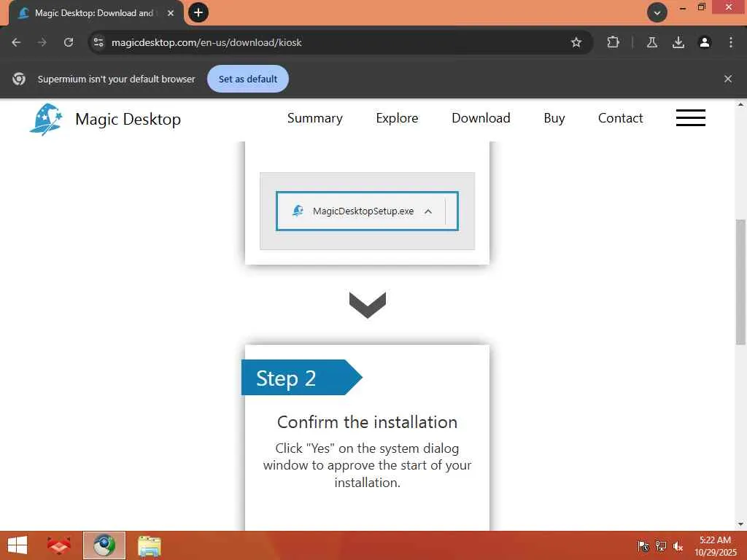Viewport: 747px width, 560px height.
Task: Close the Magic Desktop tab
Action: pyautogui.click(x=171, y=13)
